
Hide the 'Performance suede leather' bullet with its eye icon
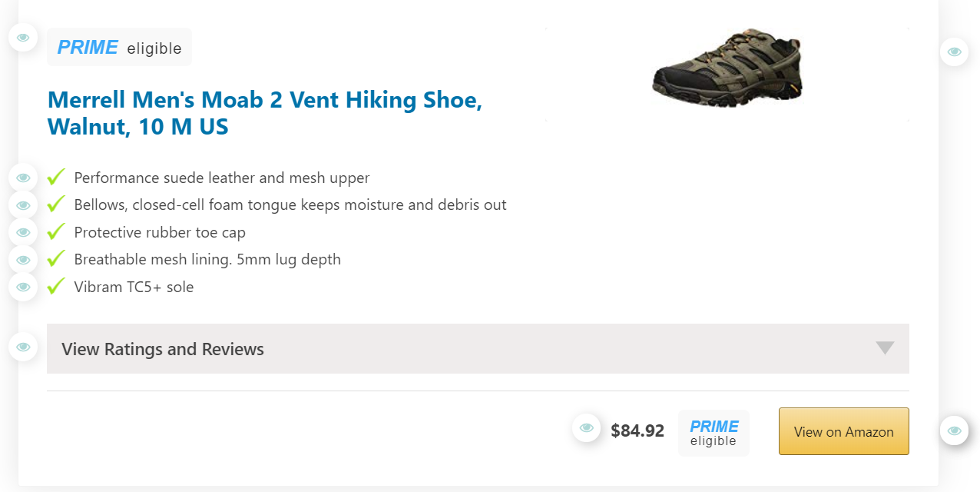coord(23,177)
